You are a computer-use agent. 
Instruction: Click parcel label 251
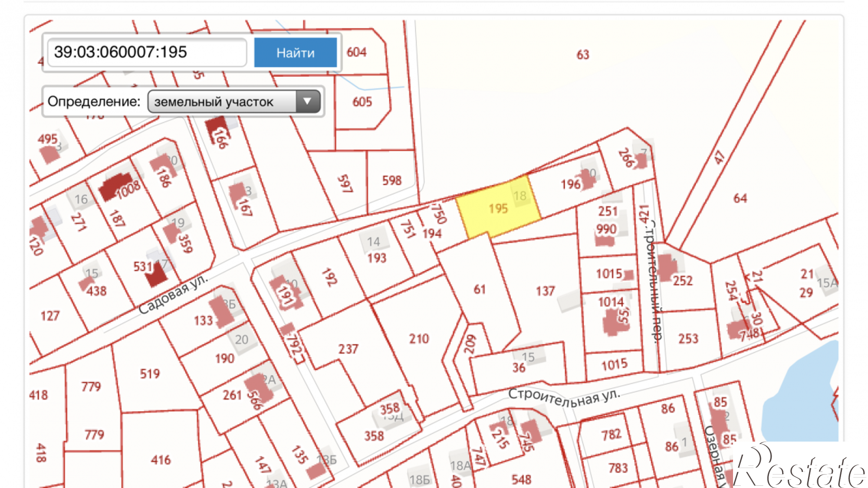[x=608, y=211]
